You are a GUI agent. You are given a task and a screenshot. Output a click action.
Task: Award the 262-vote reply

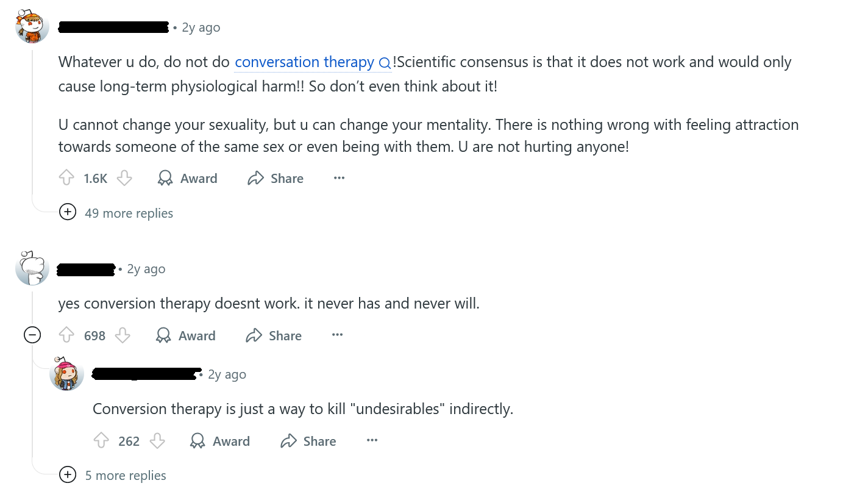click(220, 441)
